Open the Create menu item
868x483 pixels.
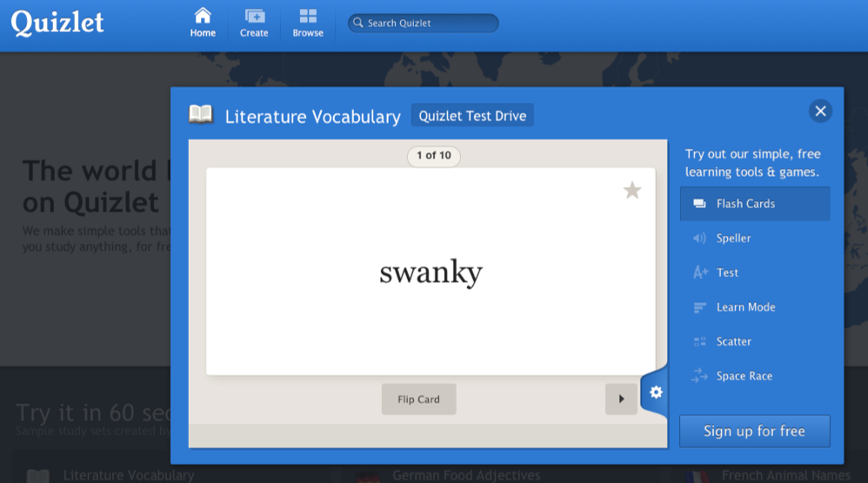point(254,23)
